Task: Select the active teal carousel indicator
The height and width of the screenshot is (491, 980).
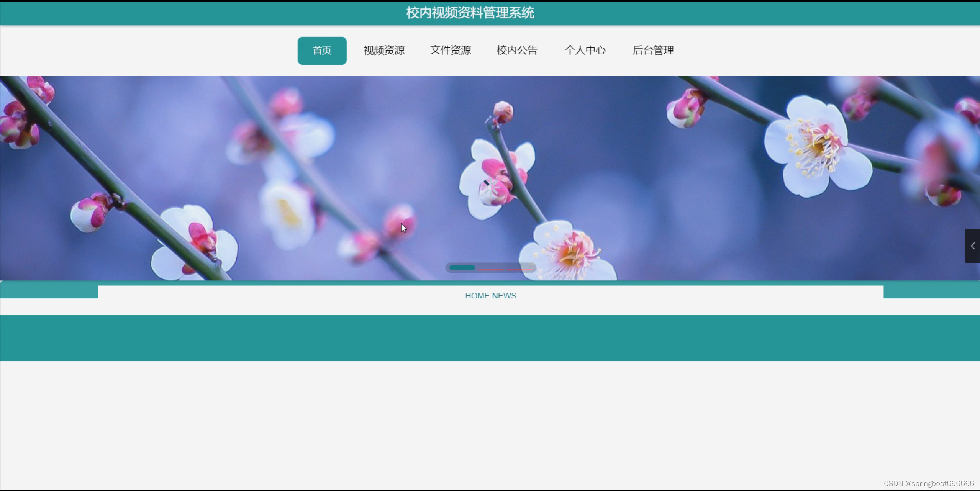Action: pyautogui.click(x=462, y=268)
